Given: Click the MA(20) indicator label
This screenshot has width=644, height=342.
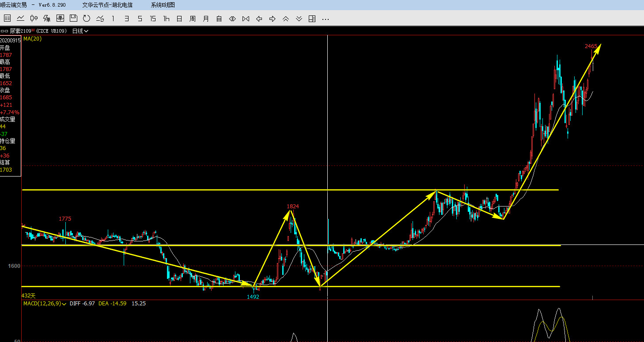Looking at the screenshot, I should (33, 39).
